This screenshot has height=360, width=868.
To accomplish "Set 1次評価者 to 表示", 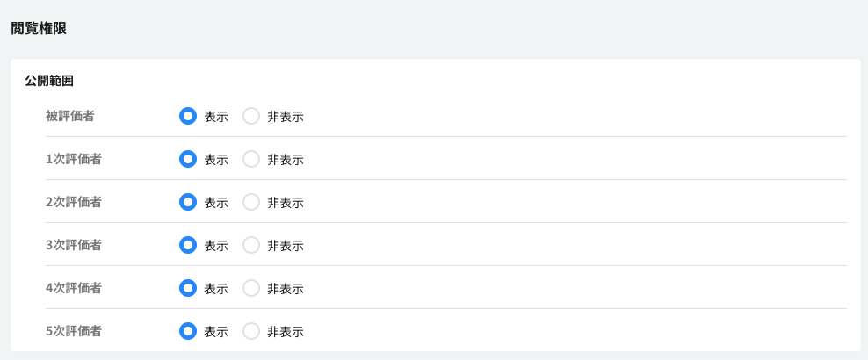I will pos(187,159).
